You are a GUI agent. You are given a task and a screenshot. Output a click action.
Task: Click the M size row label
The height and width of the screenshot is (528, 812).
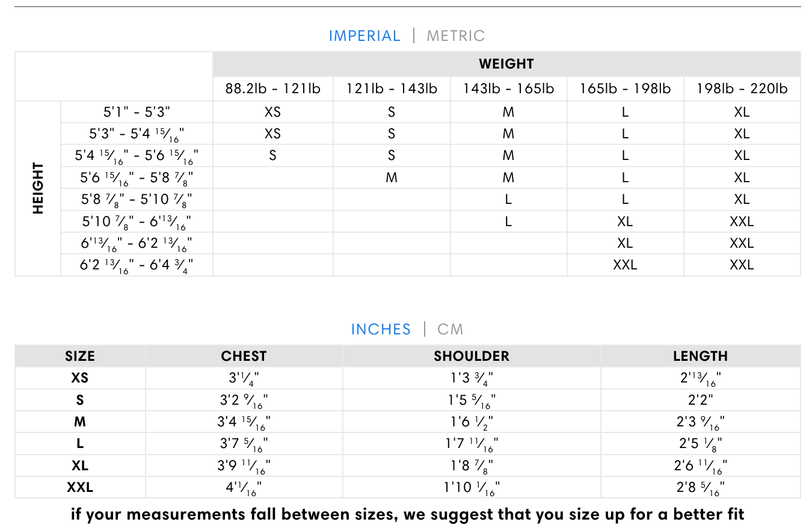[x=80, y=422]
